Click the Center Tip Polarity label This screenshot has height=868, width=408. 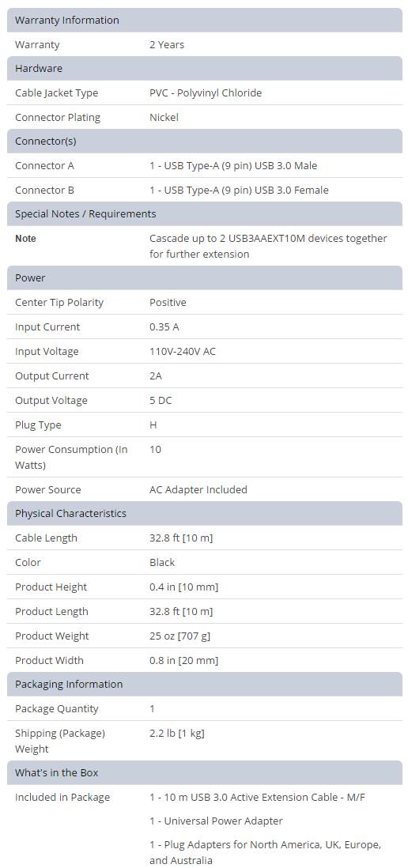pos(59,303)
